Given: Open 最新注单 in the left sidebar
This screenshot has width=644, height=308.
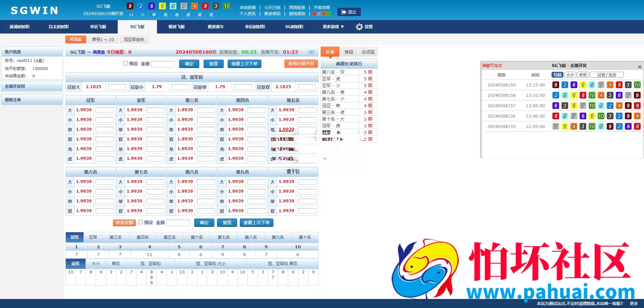Looking at the screenshot, I should click(32, 100).
